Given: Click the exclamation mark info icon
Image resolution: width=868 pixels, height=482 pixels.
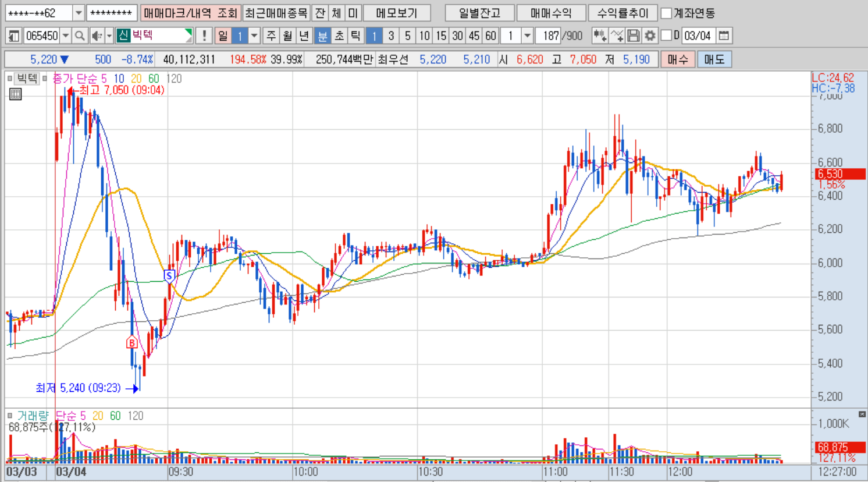Looking at the screenshot, I should [204, 36].
